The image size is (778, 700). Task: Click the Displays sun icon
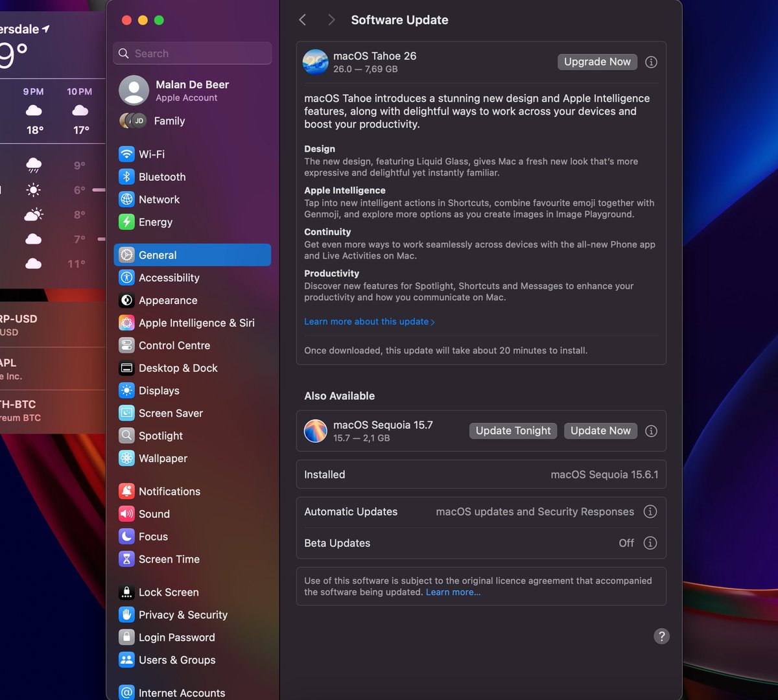126,391
